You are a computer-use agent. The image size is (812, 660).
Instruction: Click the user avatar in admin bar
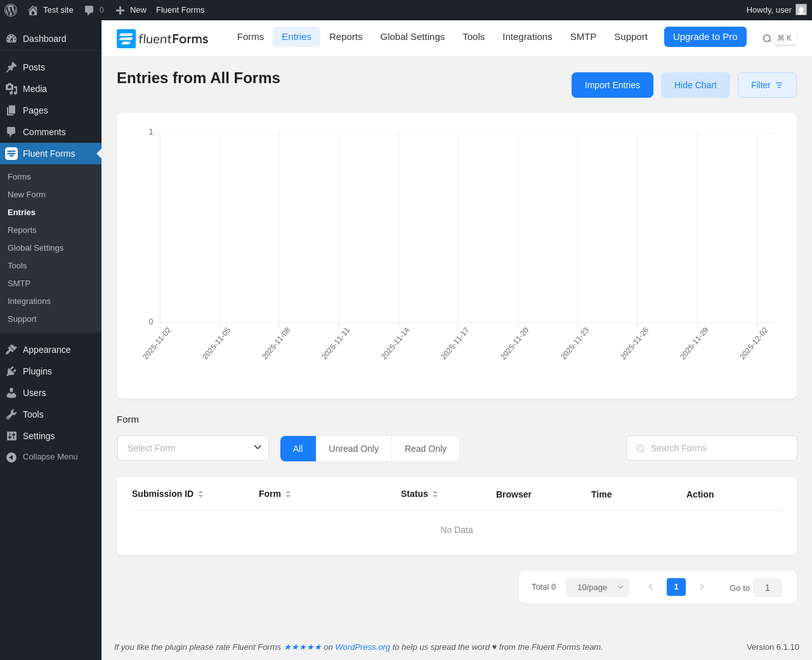click(801, 10)
